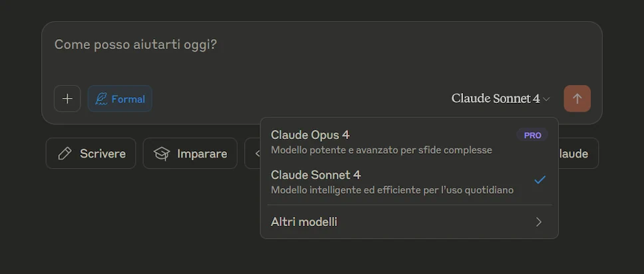Viewport: 644px width, 274px height.
Task: Open the Altri modelli menu entry
Action: [x=304, y=222]
